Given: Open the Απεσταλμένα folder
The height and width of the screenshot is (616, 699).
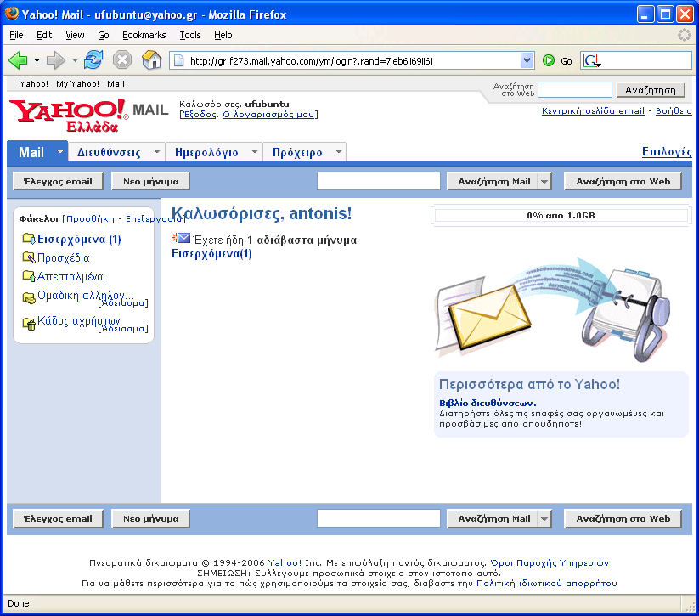Looking at the screenshot, I should [x=70, y=276].
